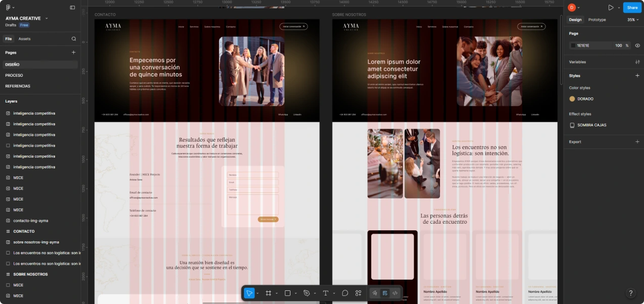
Task: Open the Assets tab
Action: click(x=24, y=39)
